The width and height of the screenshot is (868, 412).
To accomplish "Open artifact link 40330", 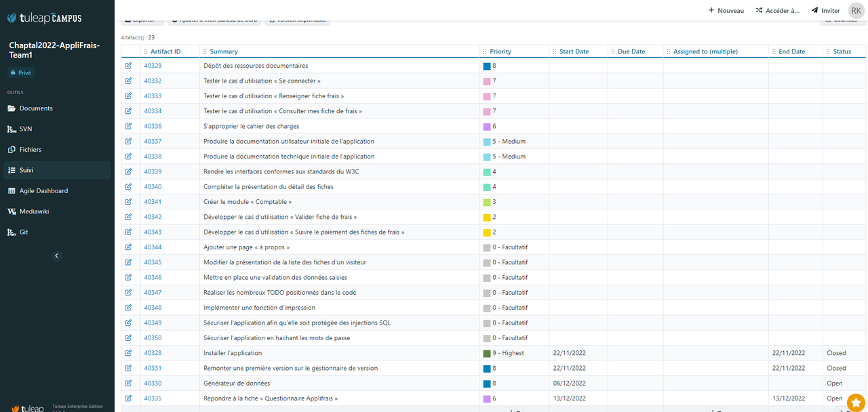I will (153, 384).
